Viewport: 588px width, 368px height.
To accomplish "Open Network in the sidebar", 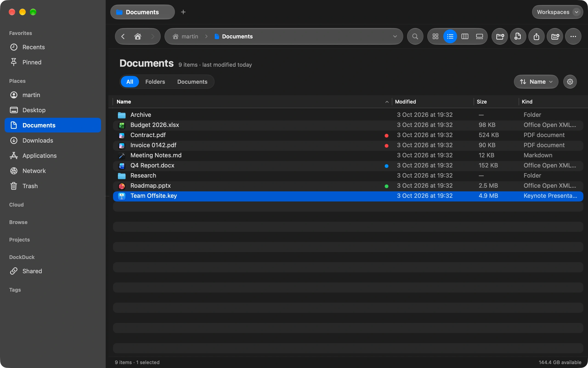I will click(53, 171).
